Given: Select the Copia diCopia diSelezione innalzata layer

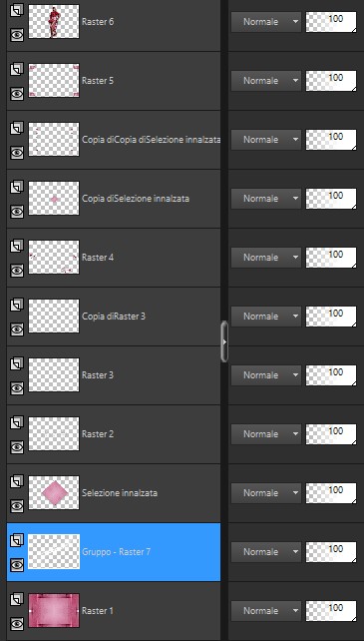Looking at the screenshot, I should pos(114,140).
